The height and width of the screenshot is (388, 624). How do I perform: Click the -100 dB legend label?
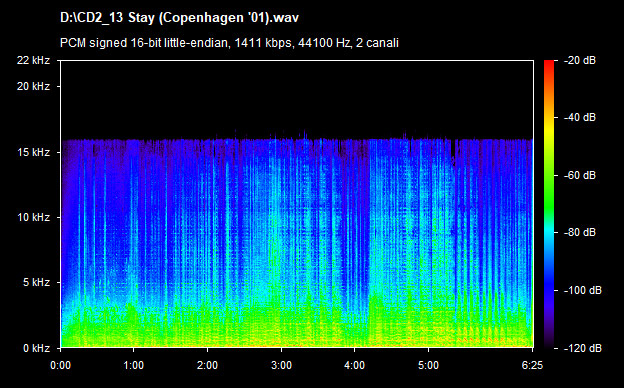point(583,291)
